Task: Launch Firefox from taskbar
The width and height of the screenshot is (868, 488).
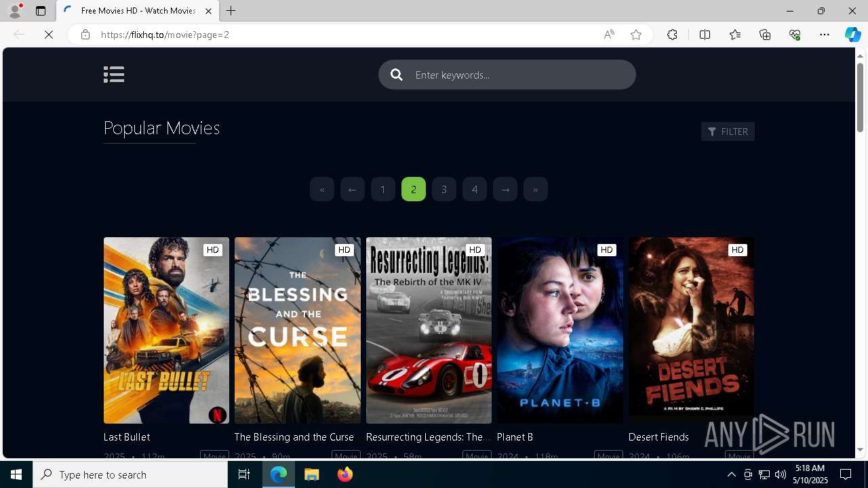Action: [x=345, y=474]
